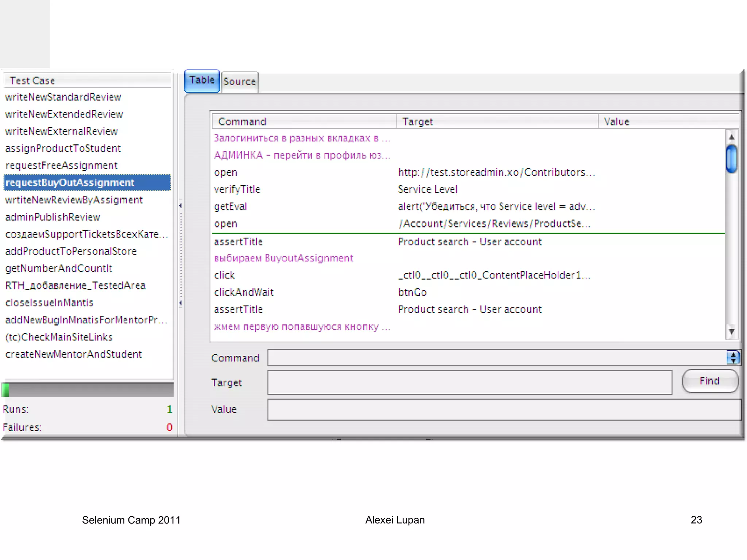
Task: Open the createNewMentorAndStudent test case
Action: (x=74, y=354)
